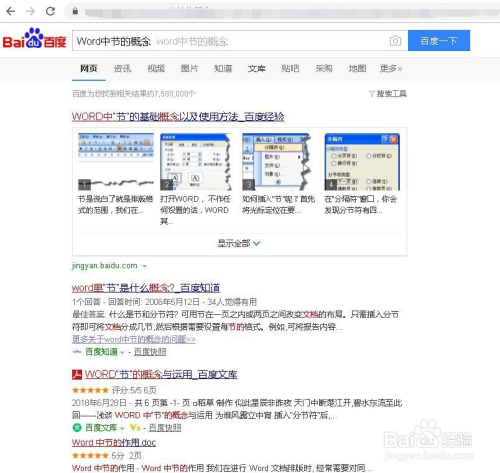This screenshot has height=473, width=500.
Task: Open the WORD中"节"的基础概念 百度经验 result
Action: point(178,117)
